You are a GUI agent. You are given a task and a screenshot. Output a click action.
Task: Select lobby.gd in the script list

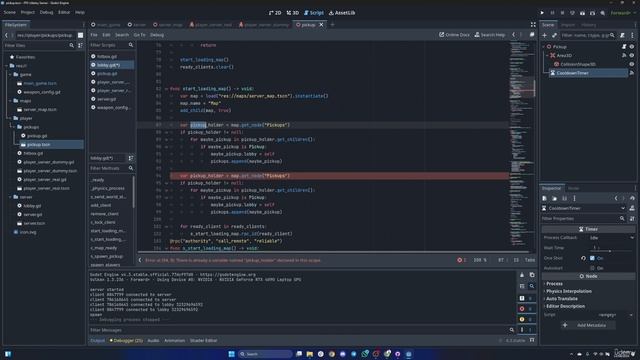[x=112, y=65]
